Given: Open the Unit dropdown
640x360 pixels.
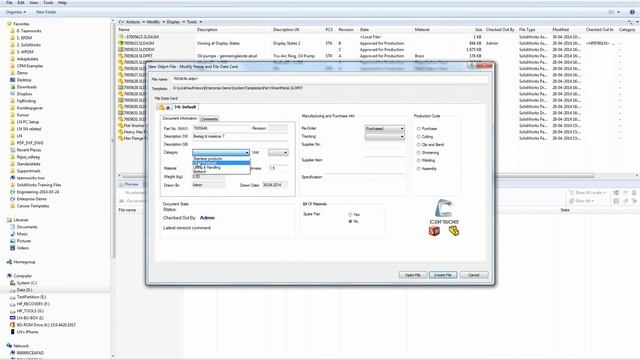Looking at the screenshot, I should (278, 153).
